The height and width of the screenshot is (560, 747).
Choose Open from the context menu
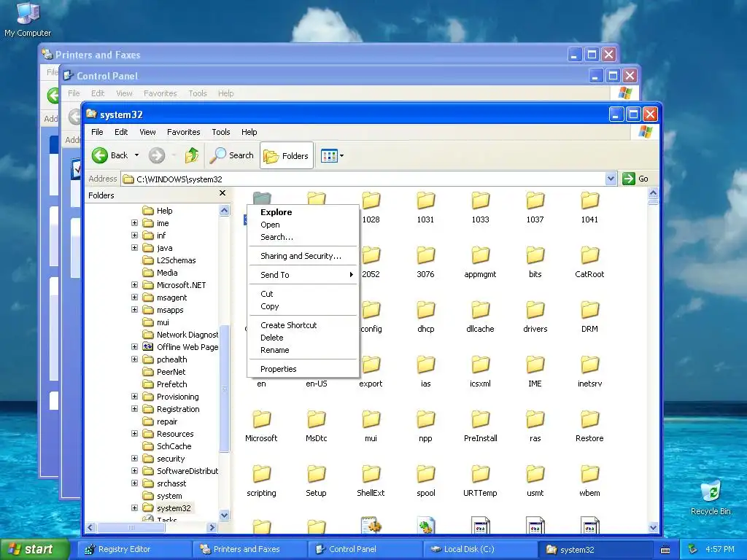click(303, 225)
